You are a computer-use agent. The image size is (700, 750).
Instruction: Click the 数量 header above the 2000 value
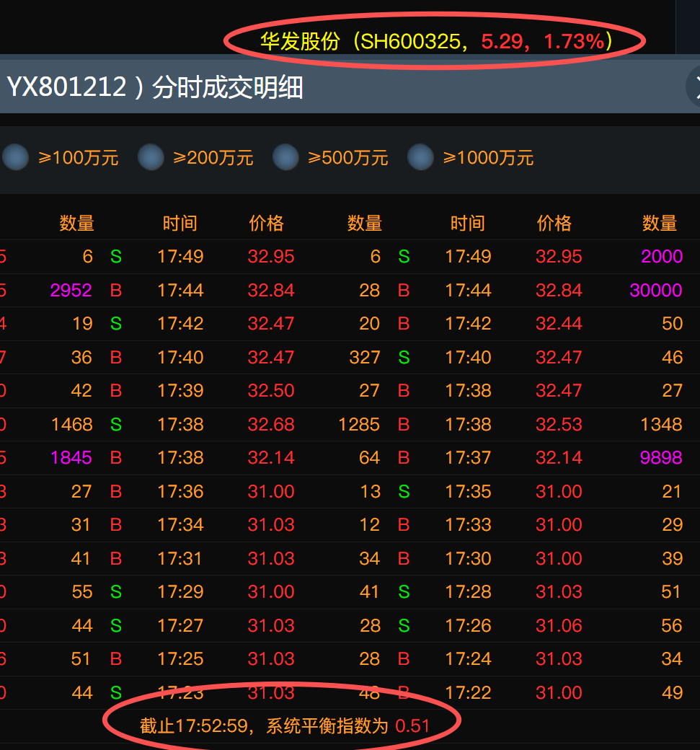(x=660, y=224)
